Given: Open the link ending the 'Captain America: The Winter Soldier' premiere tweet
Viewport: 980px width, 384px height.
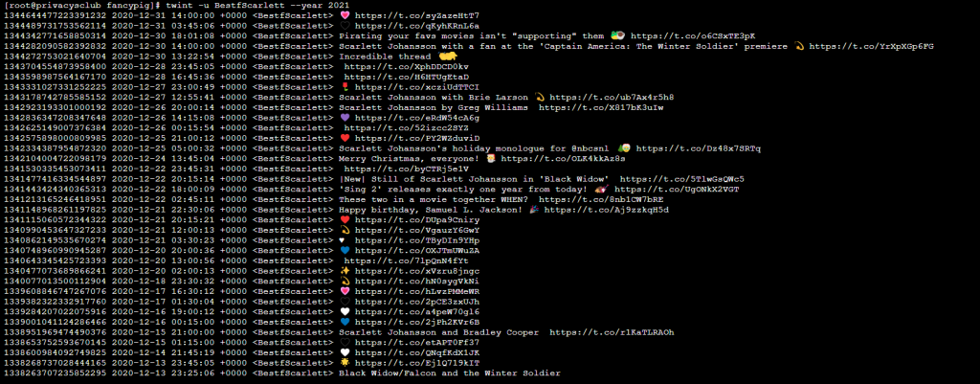Looking at the screenshot, I should [872, 46].
